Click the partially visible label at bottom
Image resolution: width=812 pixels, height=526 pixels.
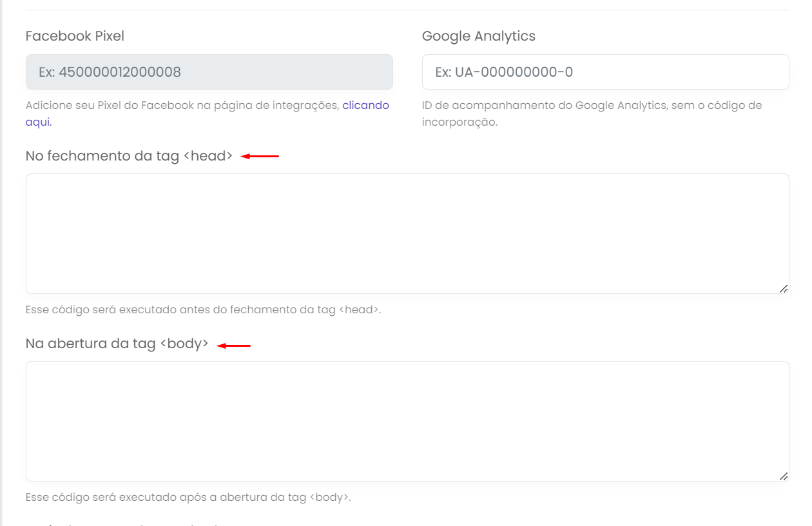(x=122, y=524)
